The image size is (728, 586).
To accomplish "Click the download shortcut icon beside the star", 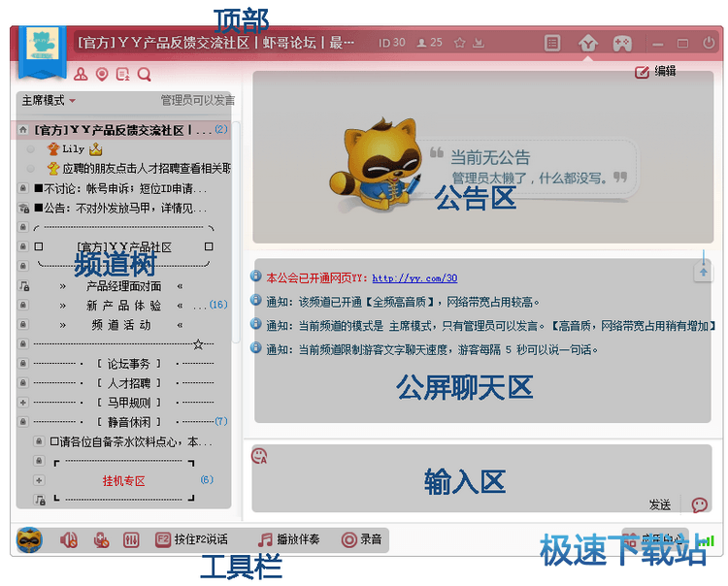I will (479, 43).
